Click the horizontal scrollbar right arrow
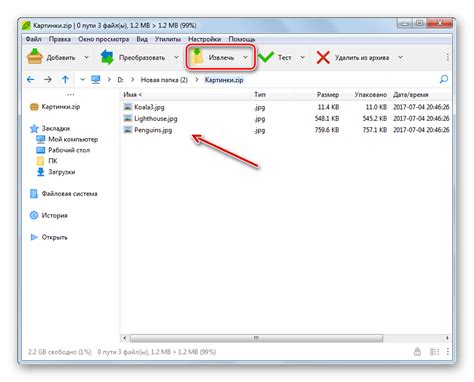This screenshot has width=474, height=382. [x=447, y=338]
